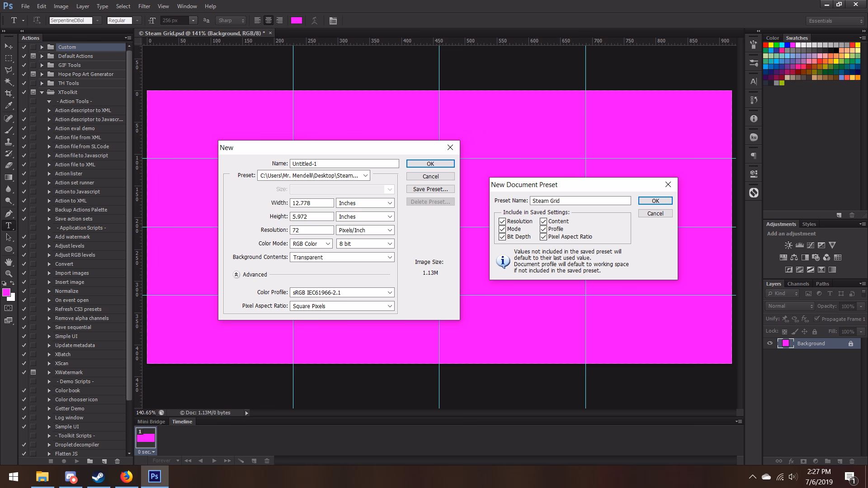Click frame 1 thumbnail in the Timeline
This screenshot has width=868, height=488.
pos(145,437)
